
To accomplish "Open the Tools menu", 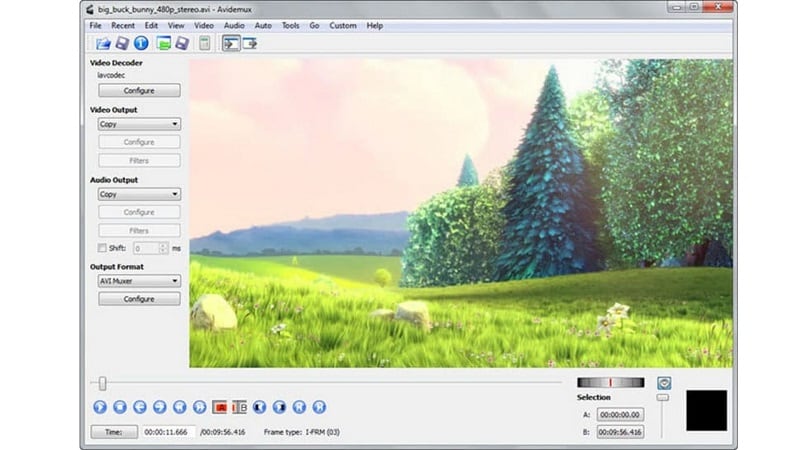I will pos(291,26).
